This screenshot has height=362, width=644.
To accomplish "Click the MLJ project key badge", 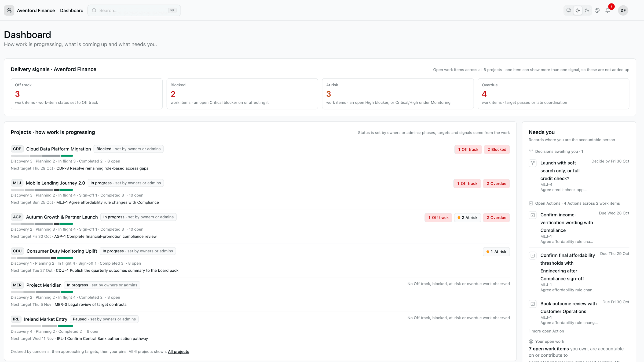I will pyautogui.click(x=17, y=183).
